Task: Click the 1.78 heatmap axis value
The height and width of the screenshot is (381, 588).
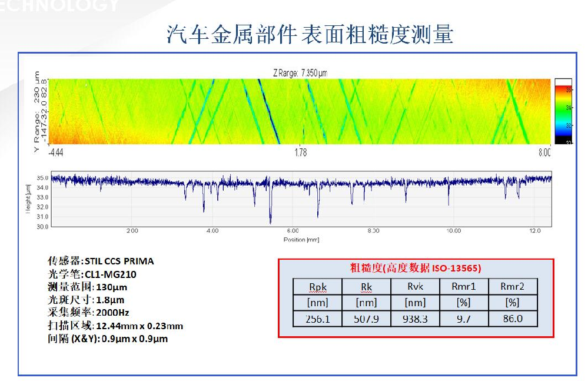Action: (300, 153)
